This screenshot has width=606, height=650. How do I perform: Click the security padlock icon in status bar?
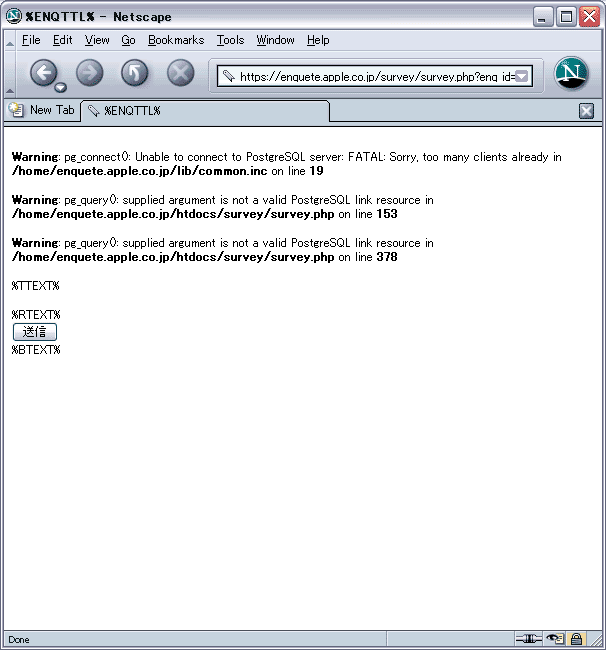[x=576, y=639]
